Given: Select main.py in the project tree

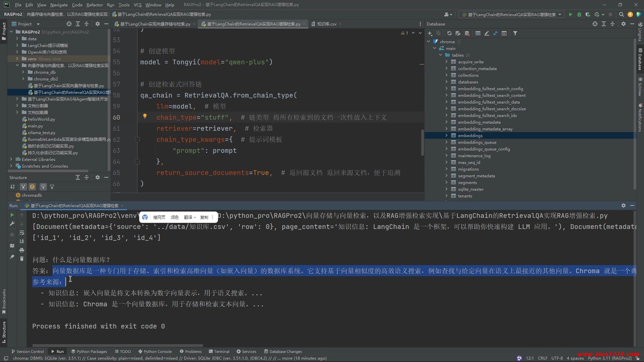Looking at the screenshot, I should 35,126.
